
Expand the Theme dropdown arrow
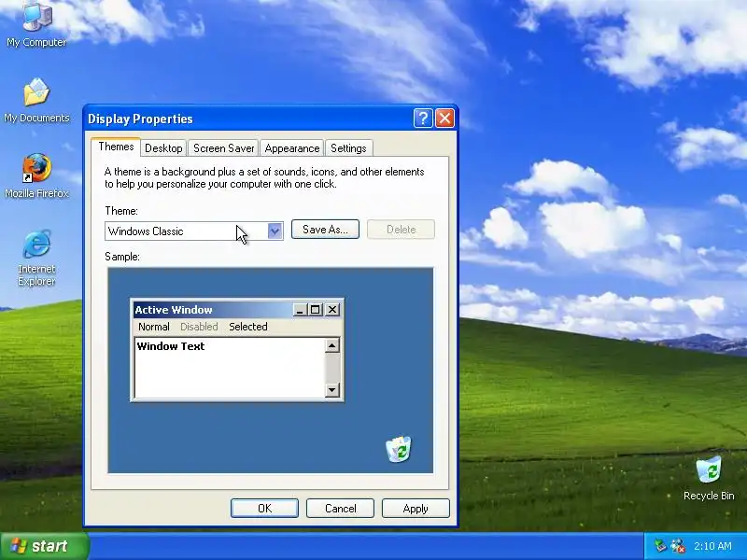click(x=275, y=231)
